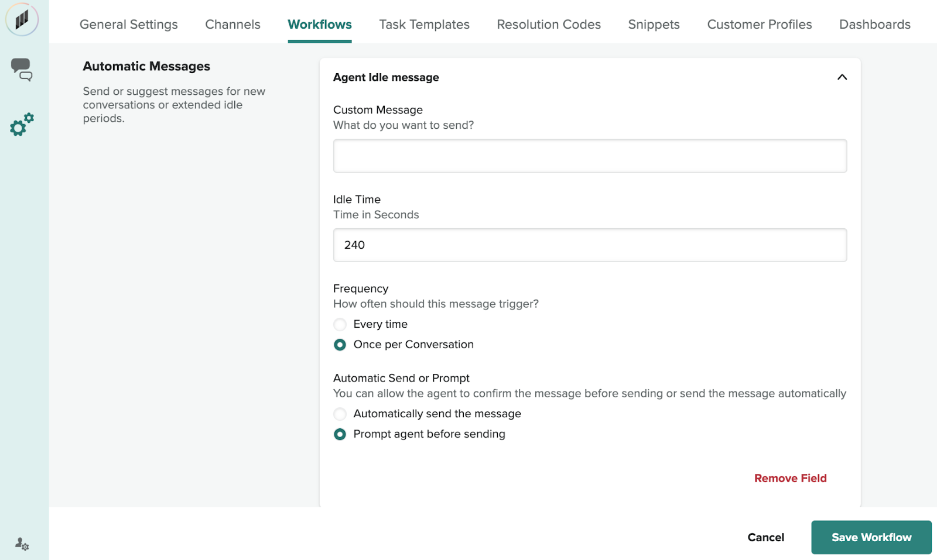Choose Automatically send the message
This screenshot has height=560, width=937.
pyautogui.click(x=340, y=414)
